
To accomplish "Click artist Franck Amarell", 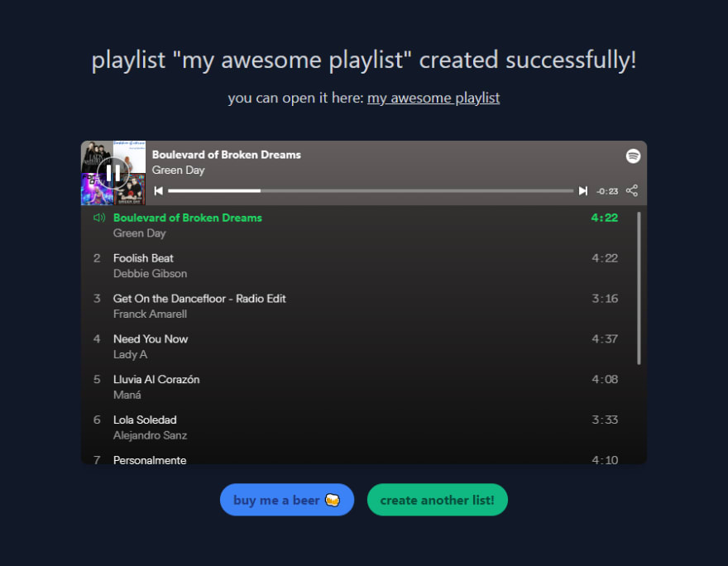I will click(x=150, y=314).
